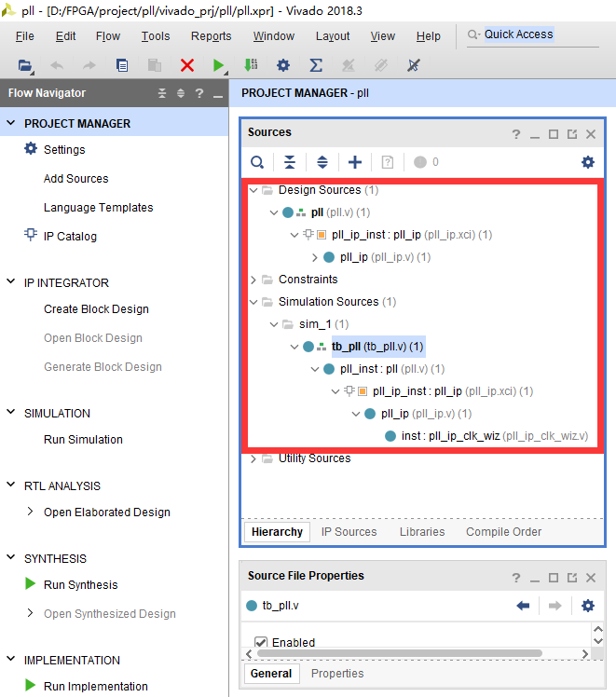
Task: Go back arrow in Source File Properties
Action: pos(523,606)
